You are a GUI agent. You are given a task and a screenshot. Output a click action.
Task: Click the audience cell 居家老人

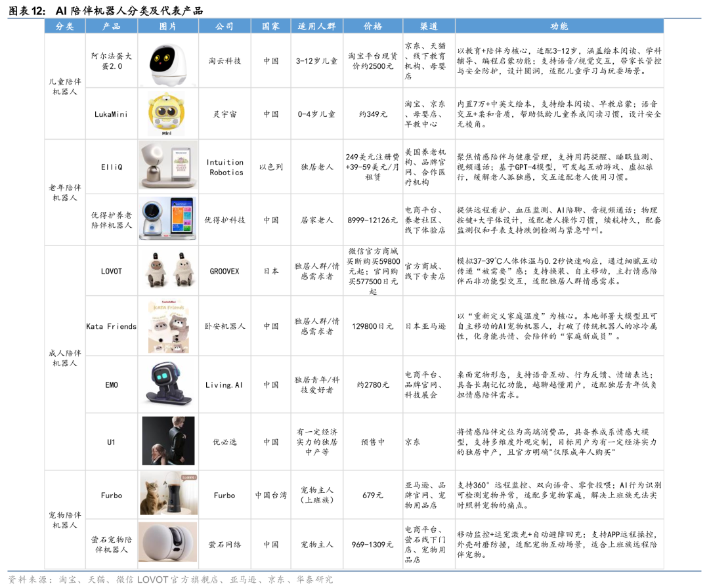(x=316, y=220)
